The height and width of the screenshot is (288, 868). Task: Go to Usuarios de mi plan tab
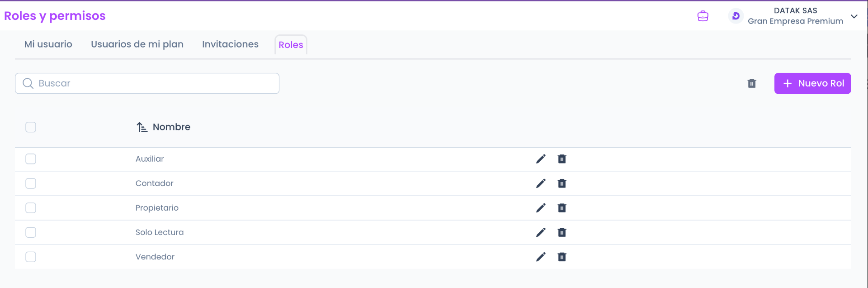tap(137, 44)
